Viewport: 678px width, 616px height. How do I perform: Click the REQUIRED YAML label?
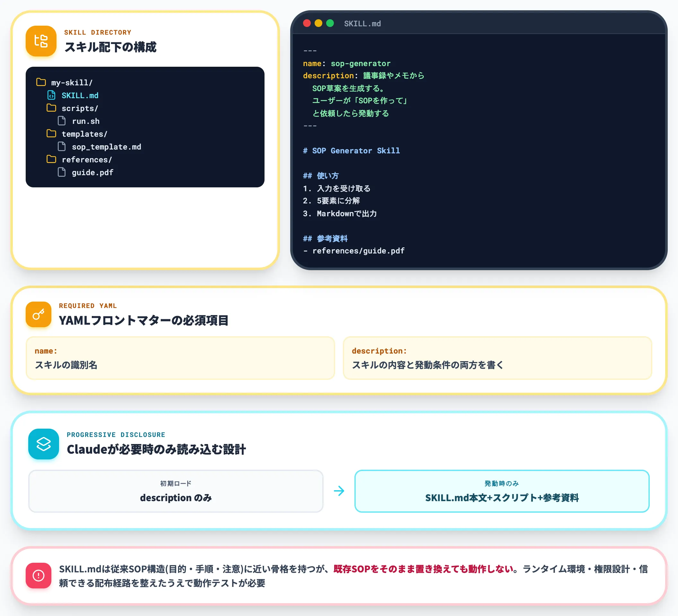pos(88,305)
